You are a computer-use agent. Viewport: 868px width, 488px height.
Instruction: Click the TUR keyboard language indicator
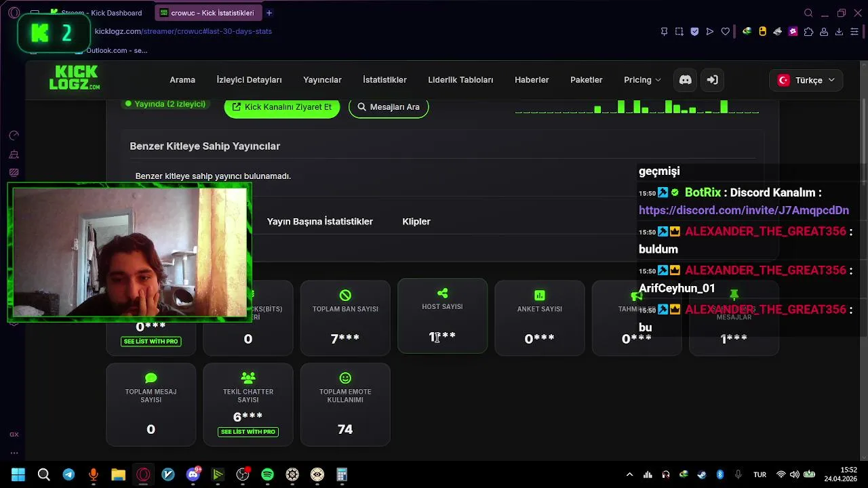[759, 474]
